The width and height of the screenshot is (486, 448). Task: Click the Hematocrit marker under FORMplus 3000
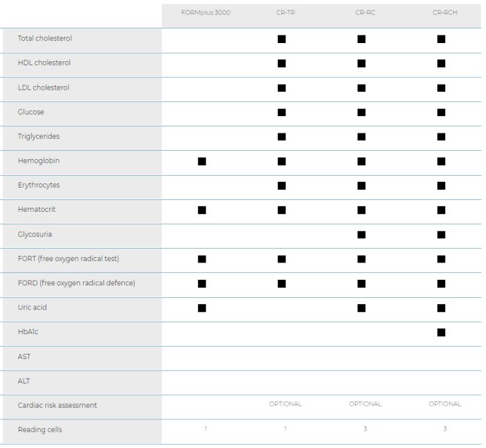click(x=202, y=210)
